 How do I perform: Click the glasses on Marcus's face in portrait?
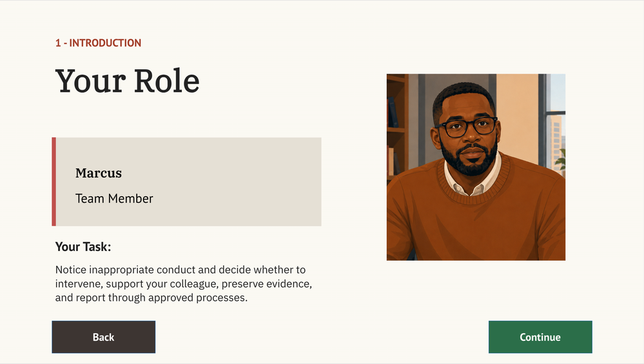tap(467, 128)
